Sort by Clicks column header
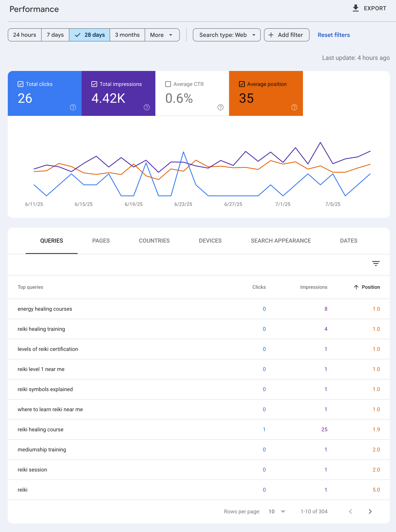Viewport: 396px width, 532px height. tap(259, 287)
